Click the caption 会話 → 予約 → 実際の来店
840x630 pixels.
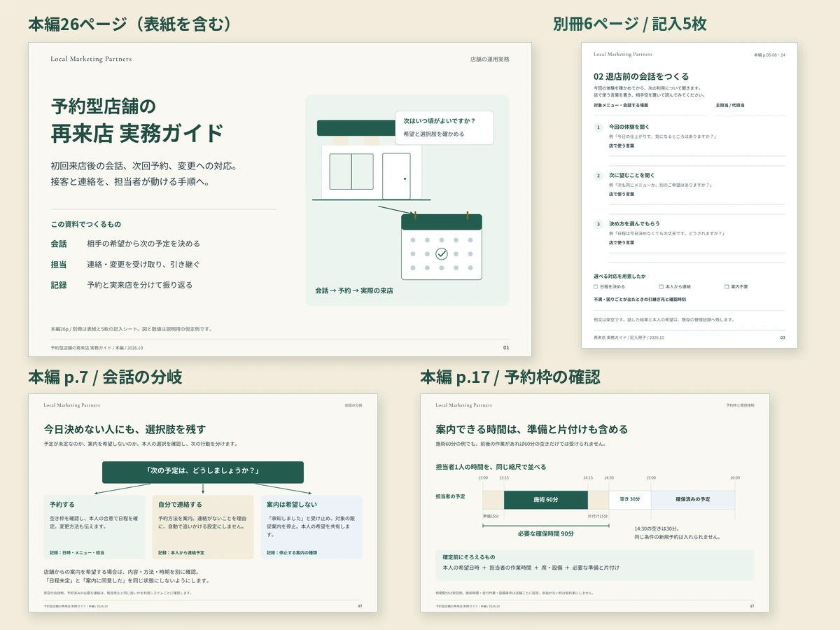point(354,290)
